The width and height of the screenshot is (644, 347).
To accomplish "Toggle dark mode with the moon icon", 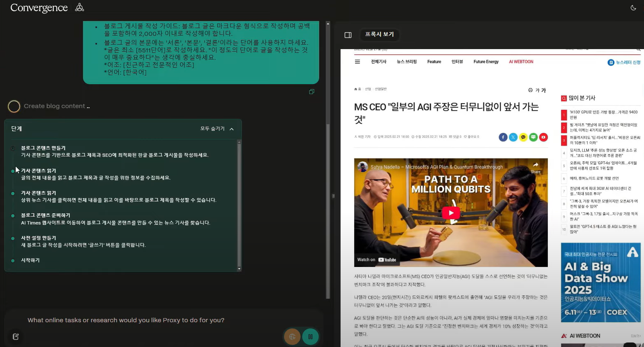I will (633, 8).
